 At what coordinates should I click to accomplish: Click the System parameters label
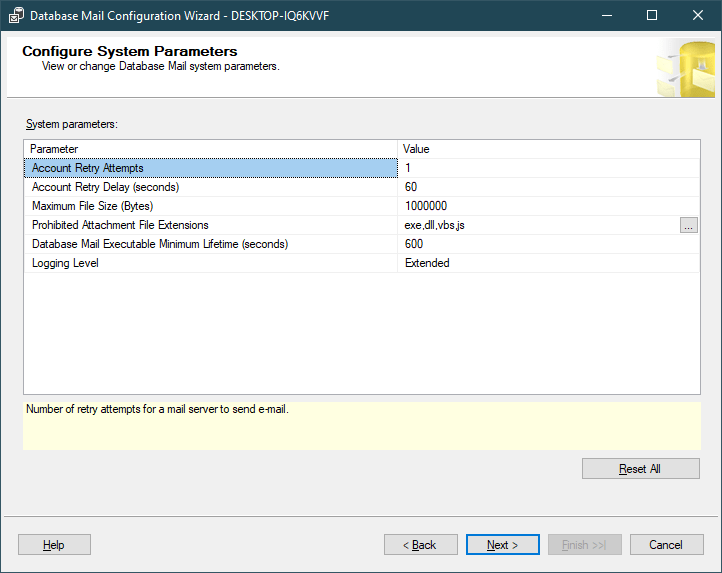(72, 124)
